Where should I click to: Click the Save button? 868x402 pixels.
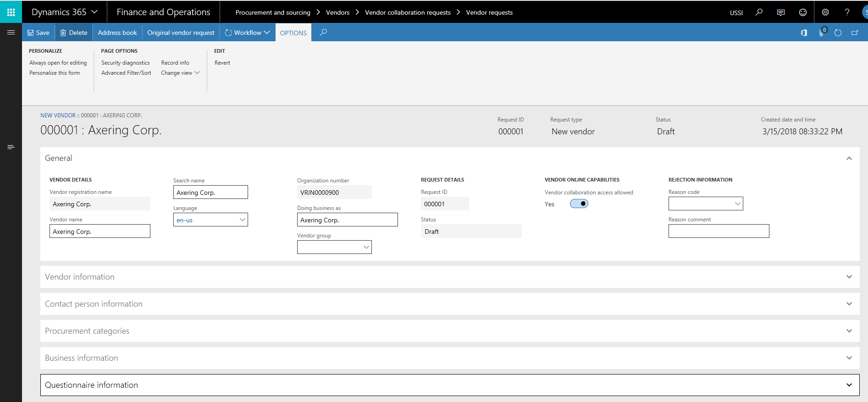(39, 33)
